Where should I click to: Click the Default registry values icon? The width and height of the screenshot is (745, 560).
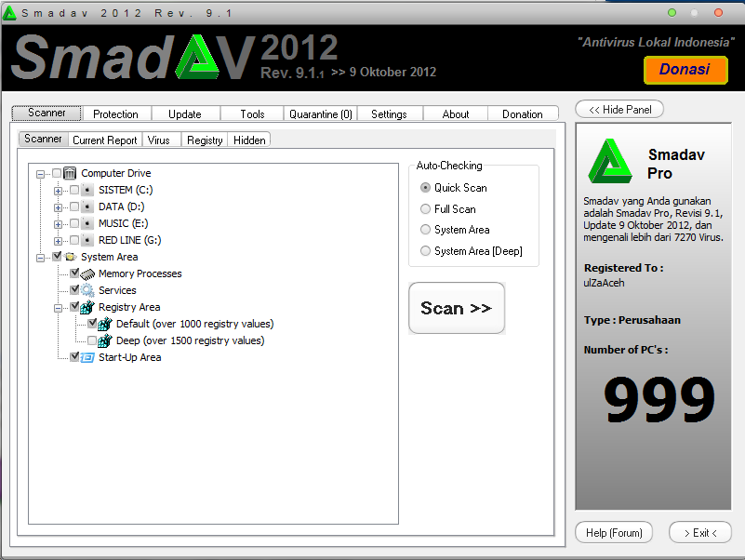[x=105, y=325]
